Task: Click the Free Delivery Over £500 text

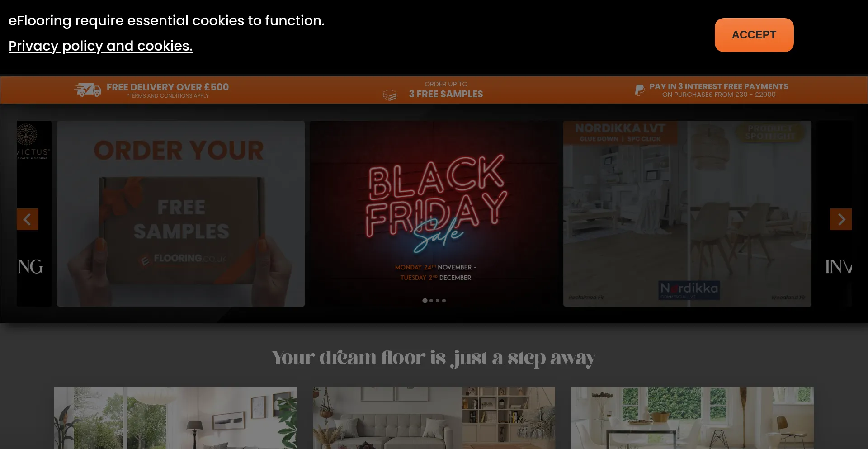Action: [168, 87]
